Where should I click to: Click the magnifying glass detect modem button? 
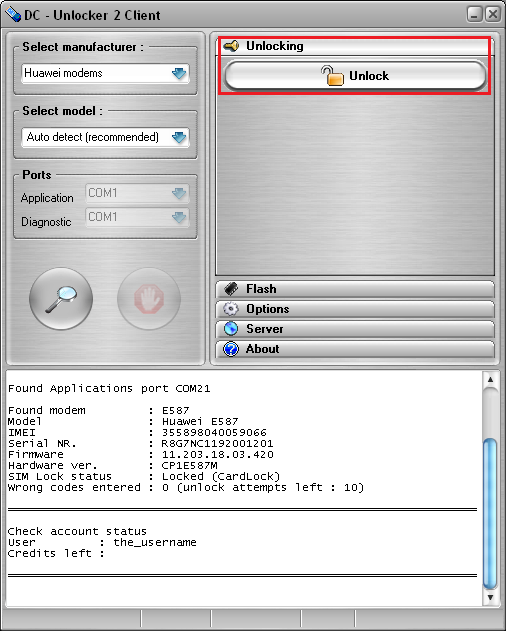[x=61, y=299]
